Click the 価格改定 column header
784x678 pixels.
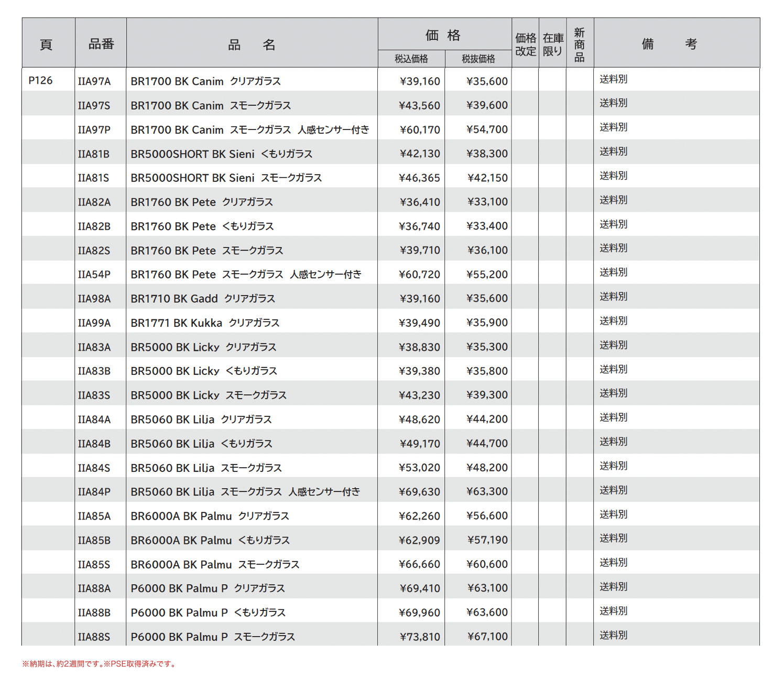point(525,45)
